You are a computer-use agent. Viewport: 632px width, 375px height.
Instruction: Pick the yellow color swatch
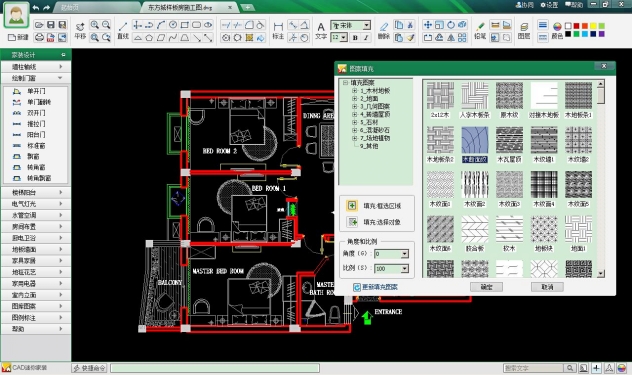click(593, 26)
